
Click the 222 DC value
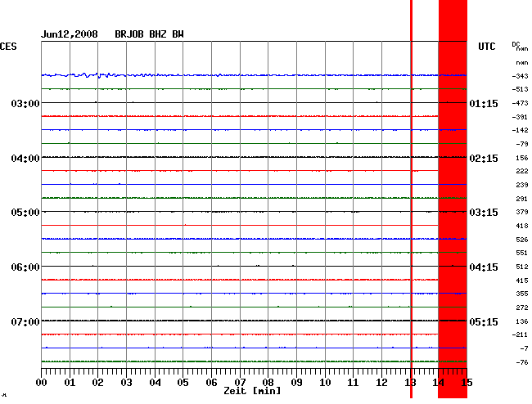tap(522, 171)
